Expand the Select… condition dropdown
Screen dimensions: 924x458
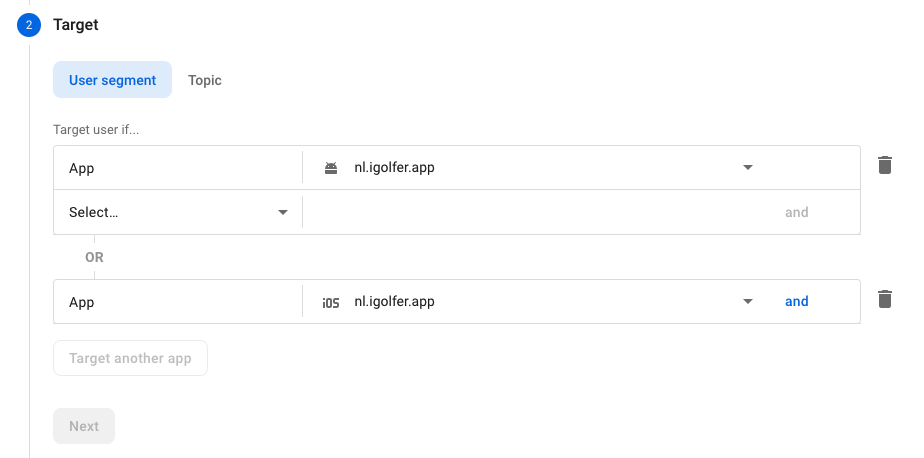(178, 212)
